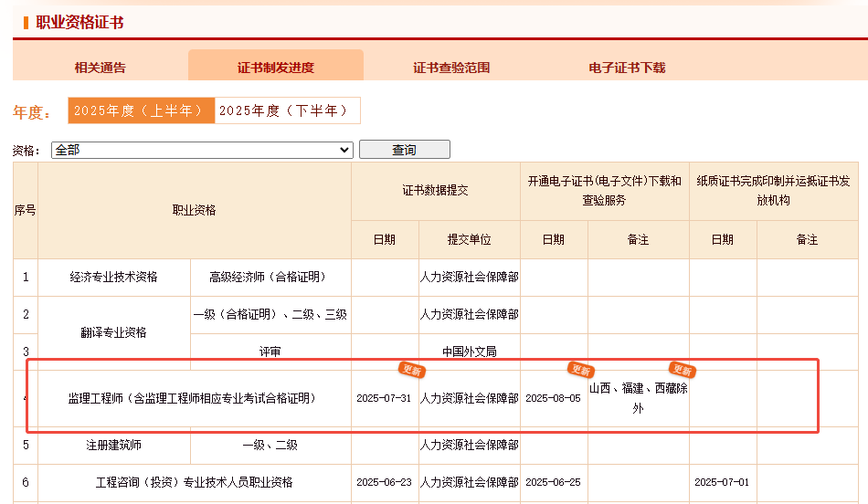Image resolution: width=868 pixels, height=504 pixels.
Task: Open the 资格 dropdown showing 全部
Action: point(202,150)
